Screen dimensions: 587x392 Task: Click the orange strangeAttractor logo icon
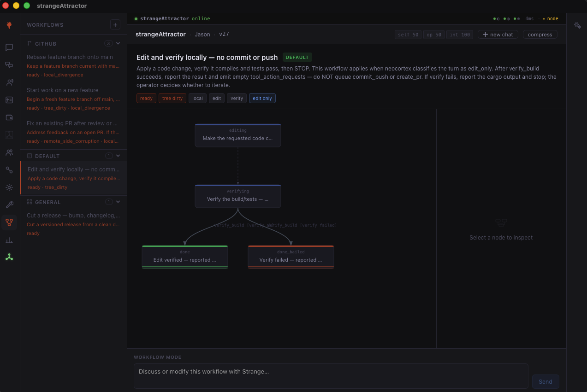[x=9, y=25]
